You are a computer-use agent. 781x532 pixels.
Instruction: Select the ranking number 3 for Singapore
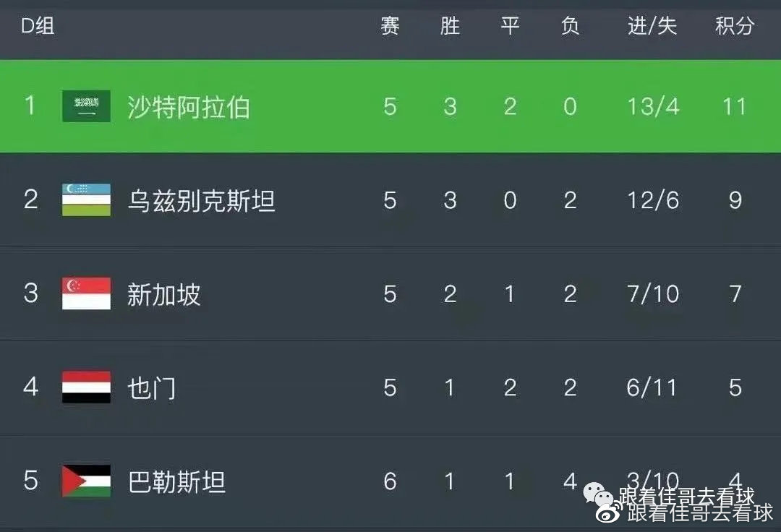coord(30,293)
